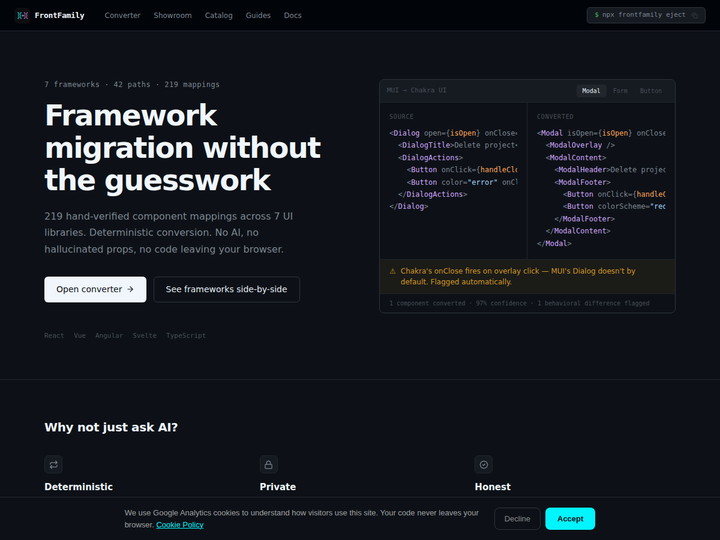Click the Deterministic arrows icon
Image resolution: width=720 pixels, height=540 pixels.
(53, 464)
